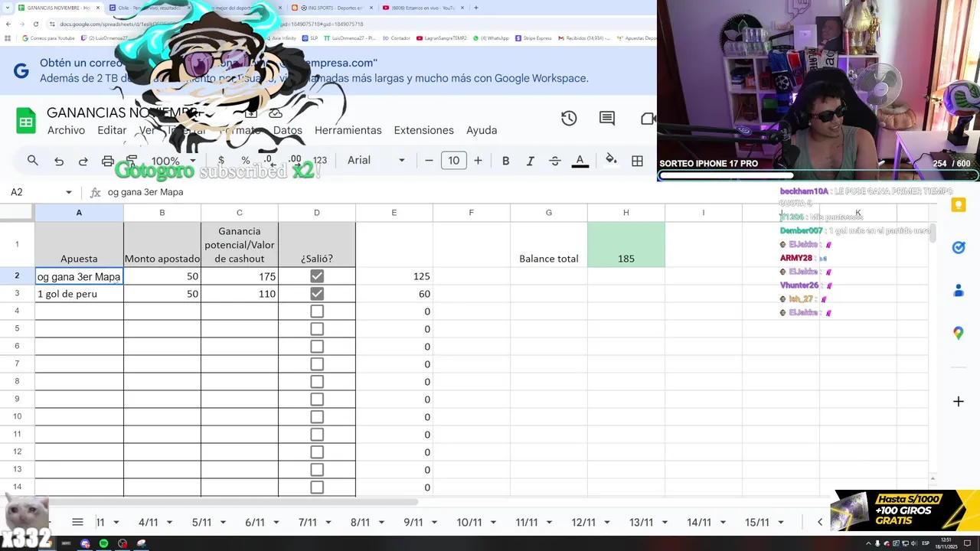Uncheck the checkbox for og gana 3er Mapa

click(x=317, y=276)
